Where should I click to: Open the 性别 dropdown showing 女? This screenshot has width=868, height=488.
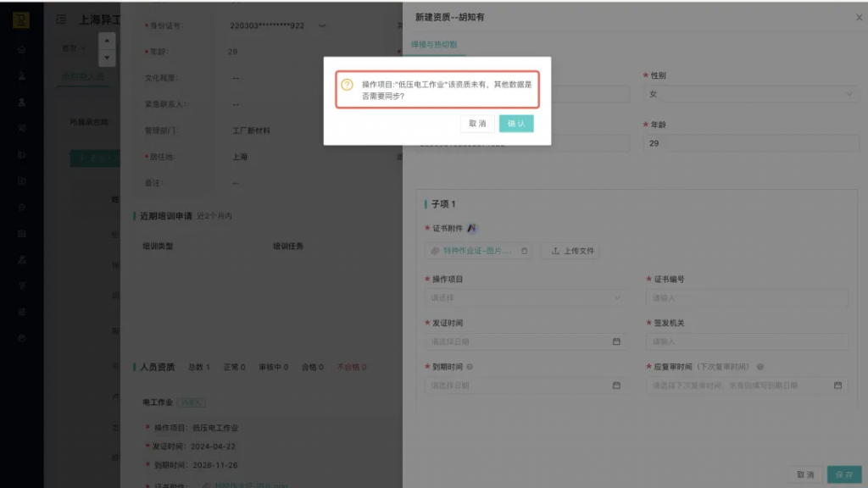pyautogui.click(x=751, y=94)
